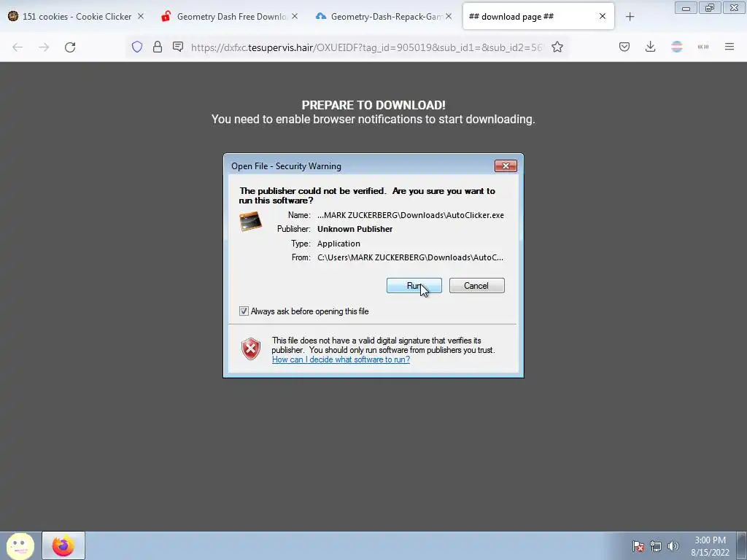Click the enable browser notifications message text
This screenshot has width=747, height=560.
pos(373,119)
